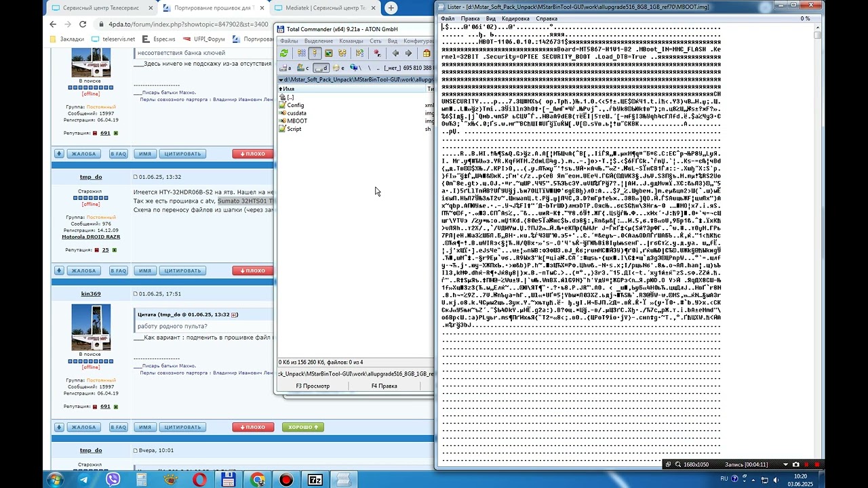Switch to the Портирование прошивок browser tab
The image size is (868, 488).
pyautogui.click(x=214, y=8)
